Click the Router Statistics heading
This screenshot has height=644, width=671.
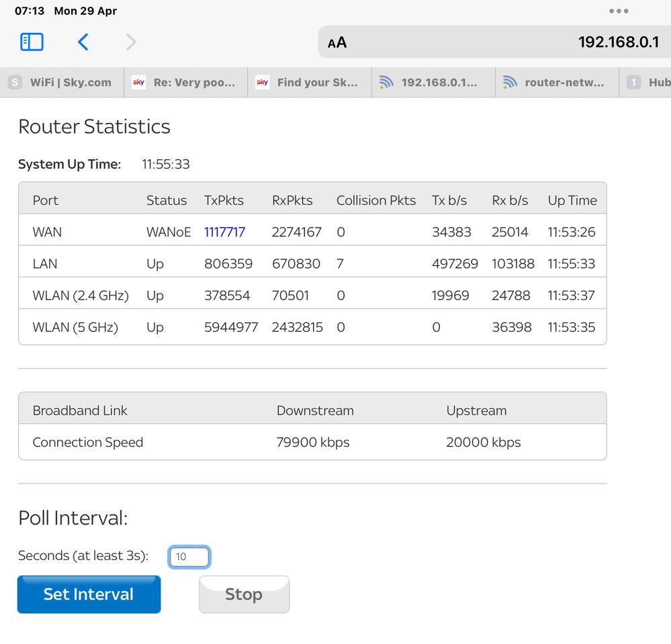point(94,126)
